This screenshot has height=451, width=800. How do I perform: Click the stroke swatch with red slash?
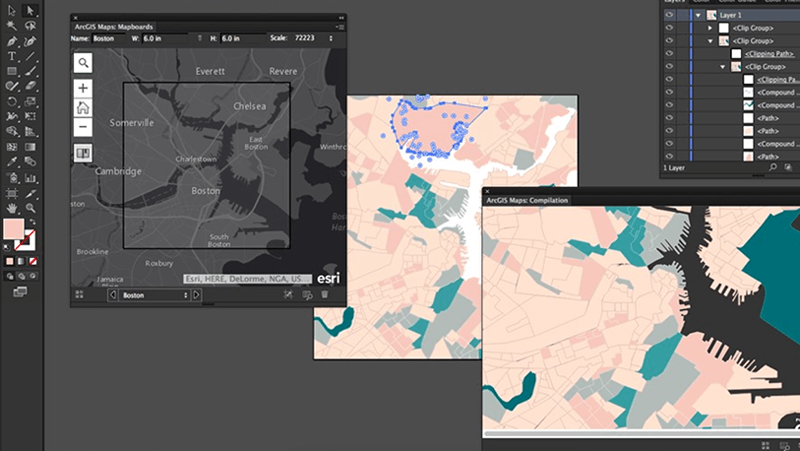pos(25,240)
